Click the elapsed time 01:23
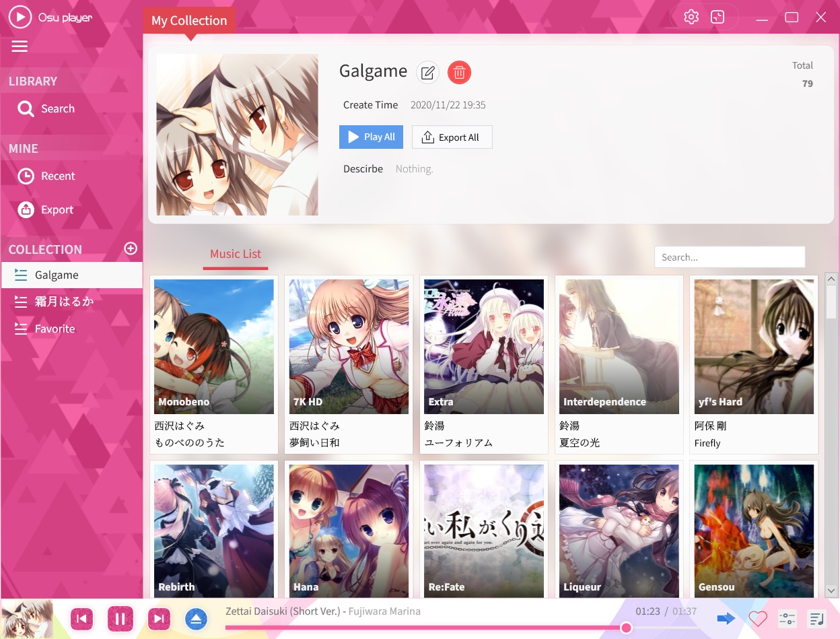The width and height of the screenshot is (840, 639). pos(647,611)
